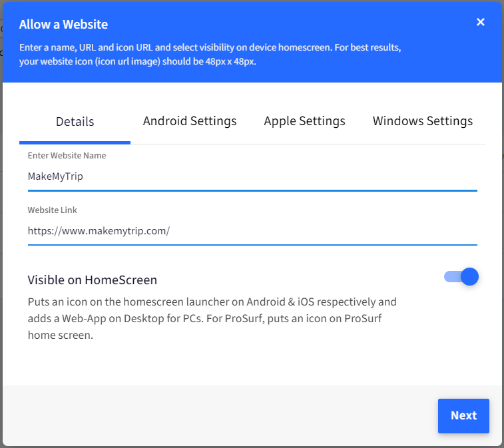
Task: Click the Visible on HomeScreen heading
Action: (x=93, y=280)
